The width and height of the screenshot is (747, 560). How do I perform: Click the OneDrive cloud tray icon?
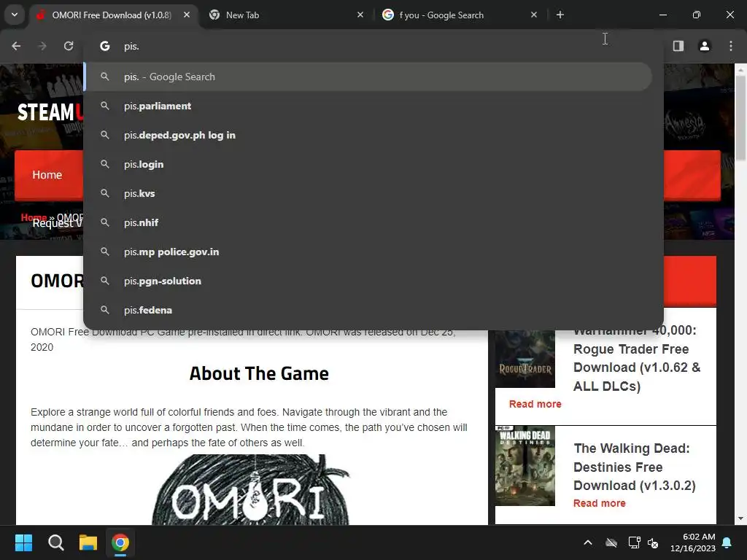611,542
